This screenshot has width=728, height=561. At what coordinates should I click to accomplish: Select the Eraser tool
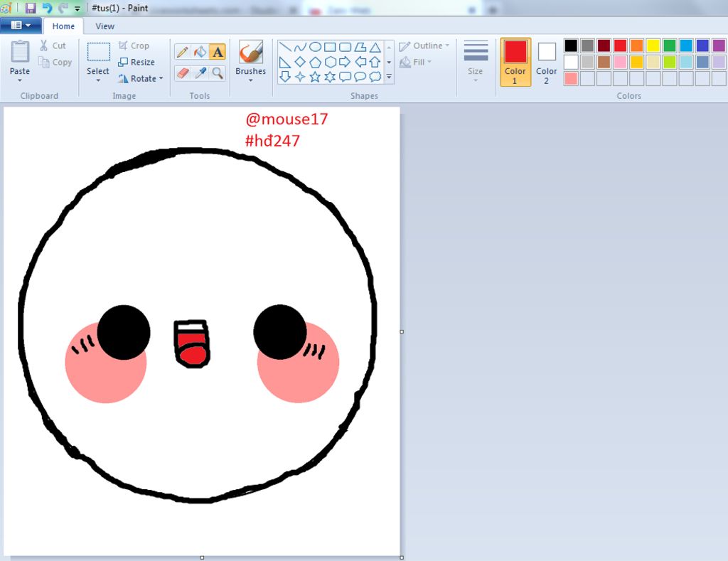coord(183,73)
